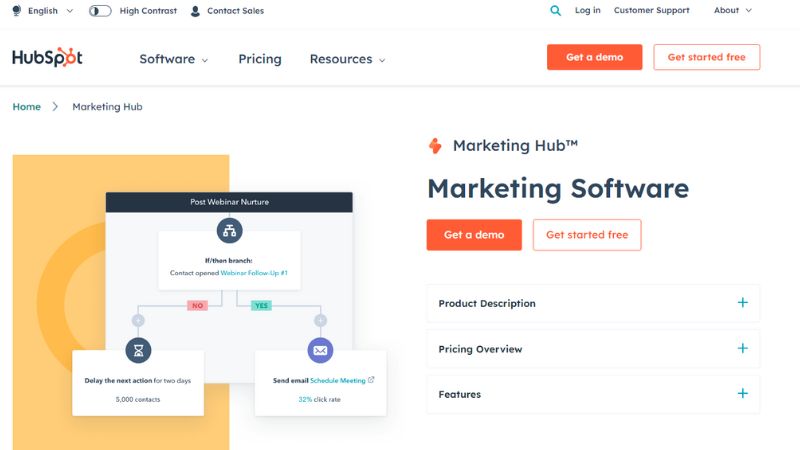Click the if/then branch workflow icon
This screenshot has width=800, height=450.
tap(230, 231)
